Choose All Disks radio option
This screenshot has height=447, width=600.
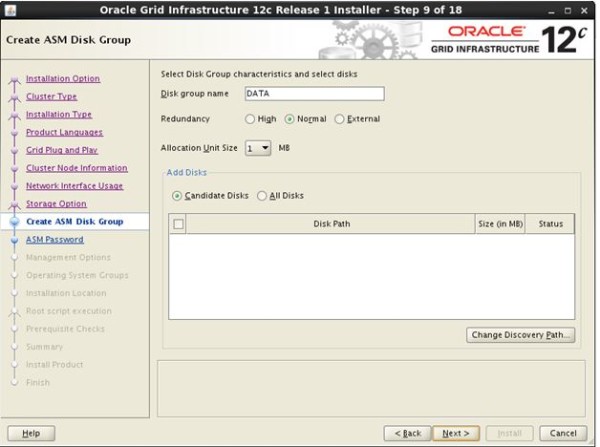click(262, 196)
